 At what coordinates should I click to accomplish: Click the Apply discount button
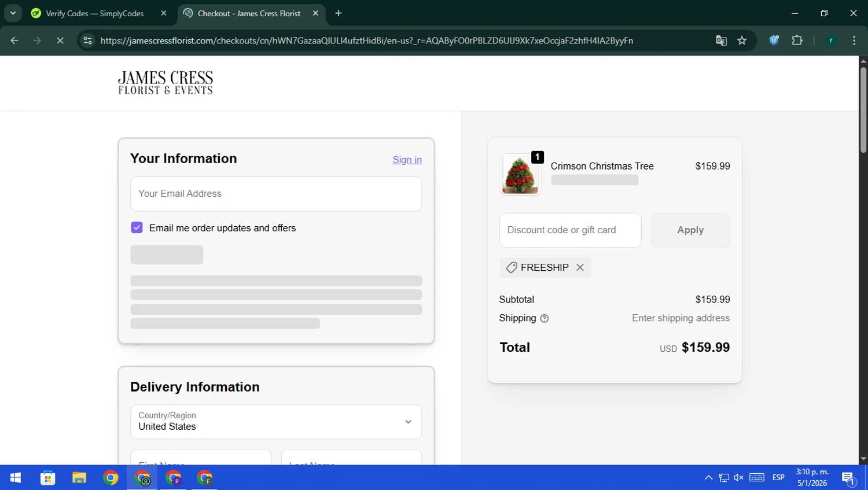(690, 230)
